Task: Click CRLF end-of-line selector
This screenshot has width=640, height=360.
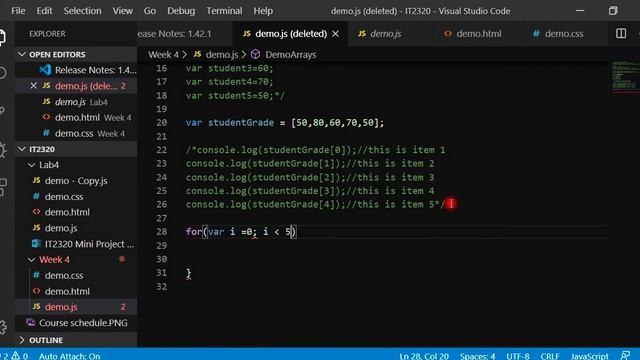Action: (x=550, y=356)
